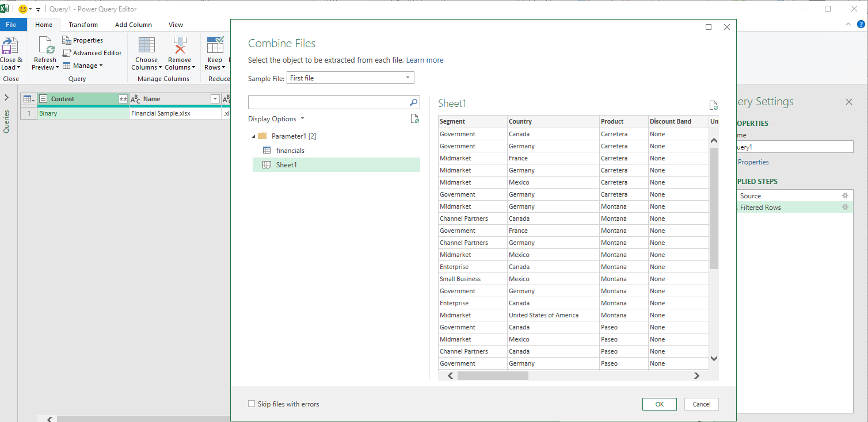868x422 pixels.
Task: Click the preview scroll up arrow
Action: pos(714,141)
